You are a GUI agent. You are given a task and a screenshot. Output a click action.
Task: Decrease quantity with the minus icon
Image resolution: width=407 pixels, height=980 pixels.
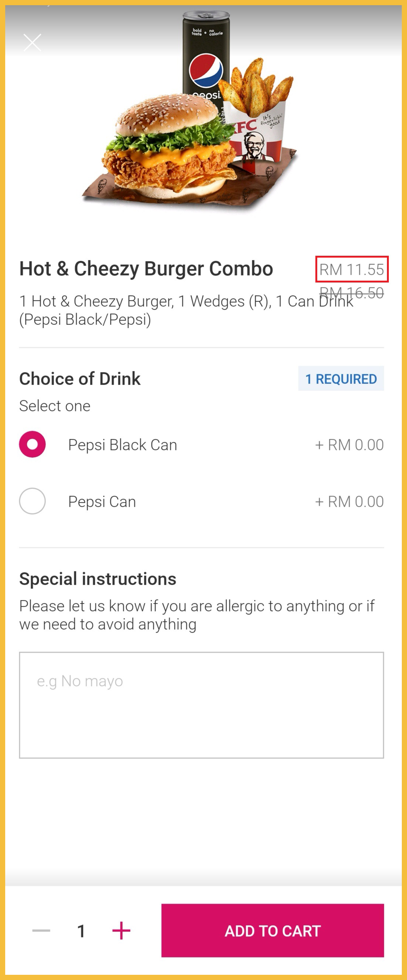click(41, 931)
